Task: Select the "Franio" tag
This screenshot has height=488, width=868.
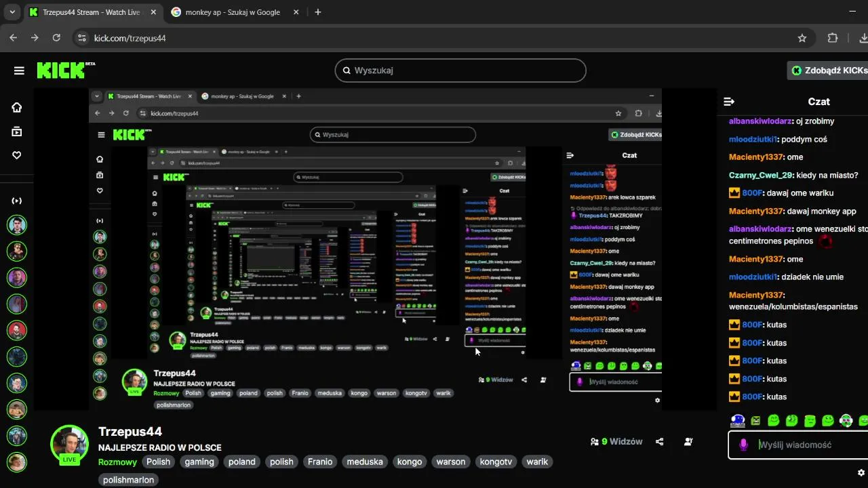Action: click(320, 462)
